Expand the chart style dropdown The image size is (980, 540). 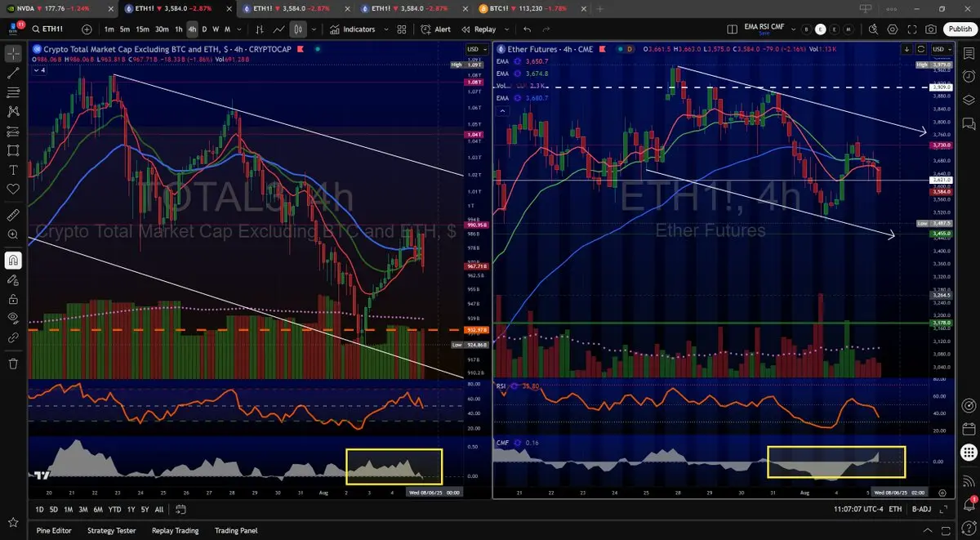(315, 29)
